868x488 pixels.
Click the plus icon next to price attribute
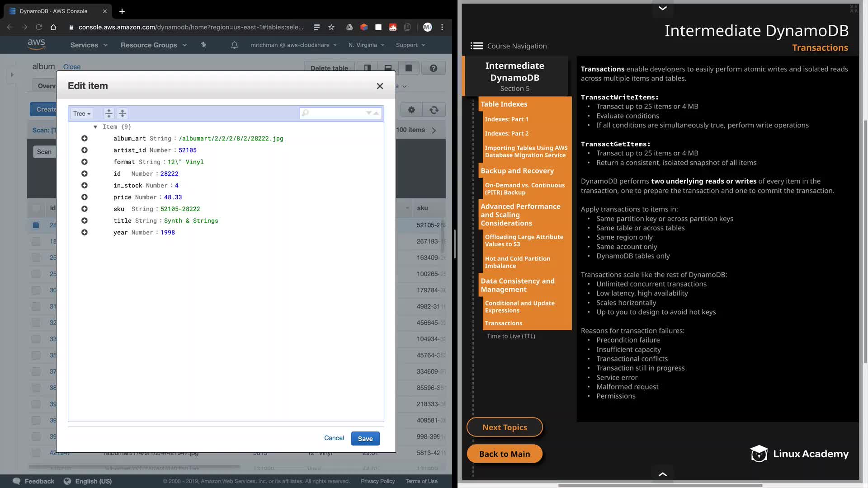tap(85, 197)
